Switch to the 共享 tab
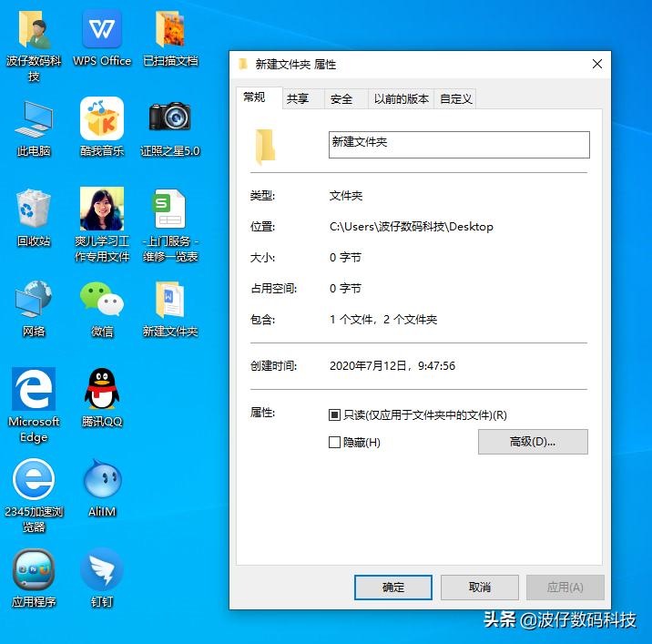Screen dimensions: 652x644 303,99
